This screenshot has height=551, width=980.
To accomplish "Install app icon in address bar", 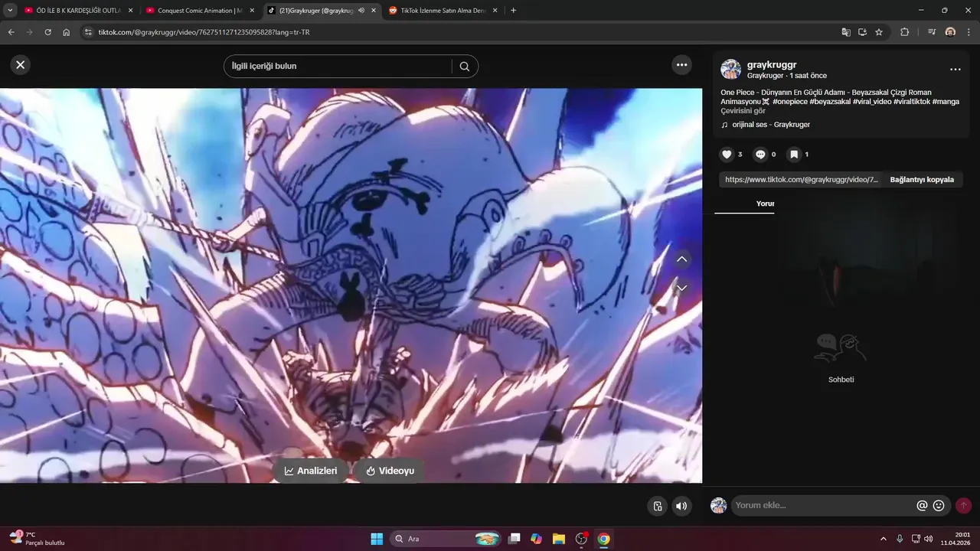I will [x=862, y=32].
